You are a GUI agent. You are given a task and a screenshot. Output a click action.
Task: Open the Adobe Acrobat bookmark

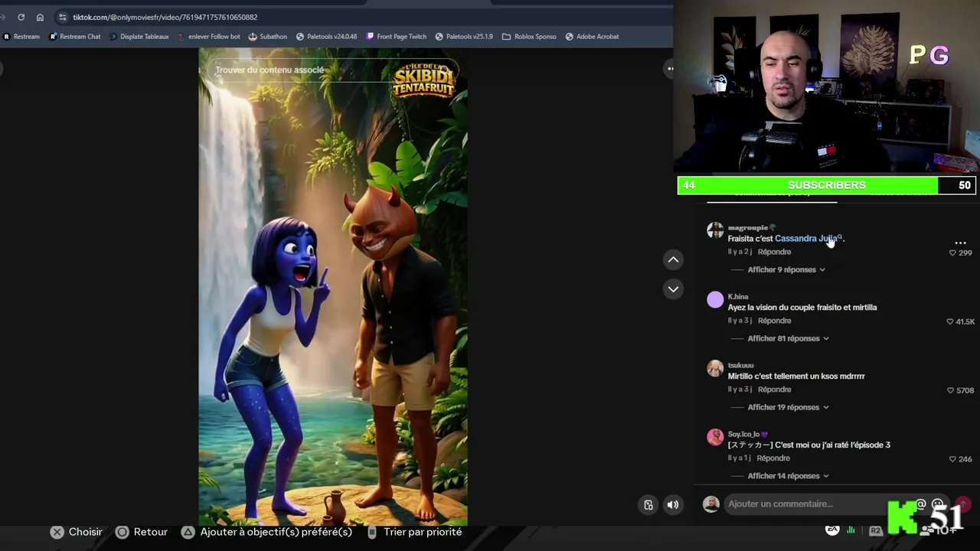(x=592, y=36)
